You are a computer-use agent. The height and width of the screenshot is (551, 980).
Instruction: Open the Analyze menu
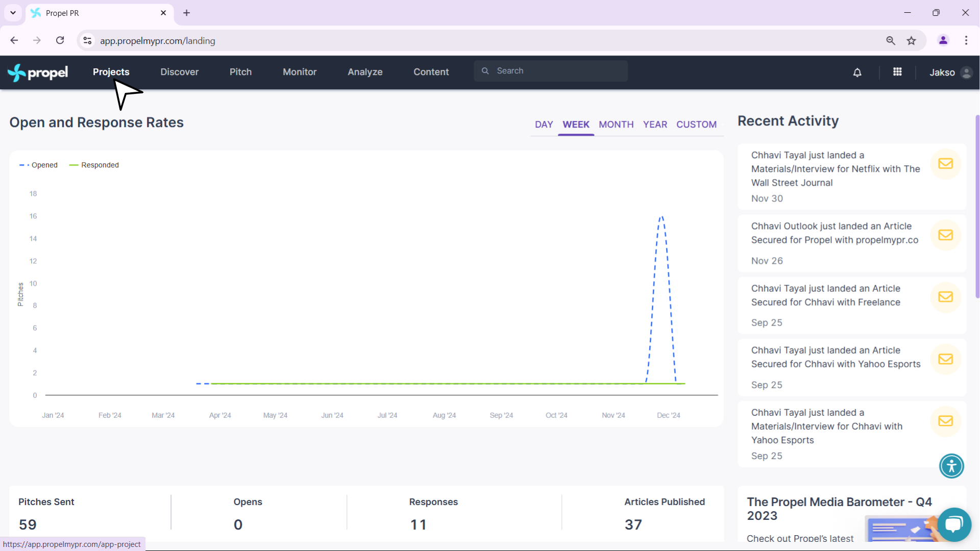click(365, 72)
